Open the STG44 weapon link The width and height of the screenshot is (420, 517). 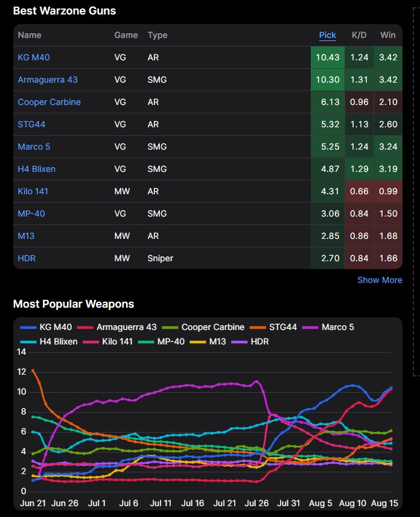coord(31,124)
